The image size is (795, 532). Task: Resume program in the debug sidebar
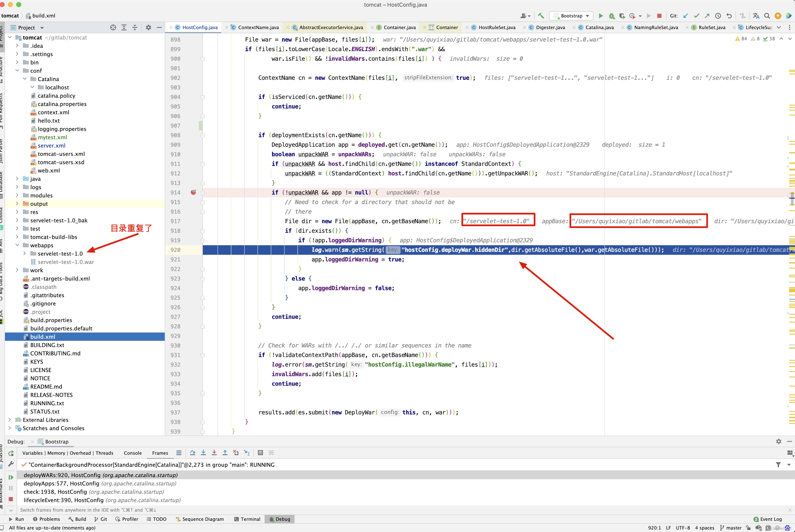coord(11,477)
